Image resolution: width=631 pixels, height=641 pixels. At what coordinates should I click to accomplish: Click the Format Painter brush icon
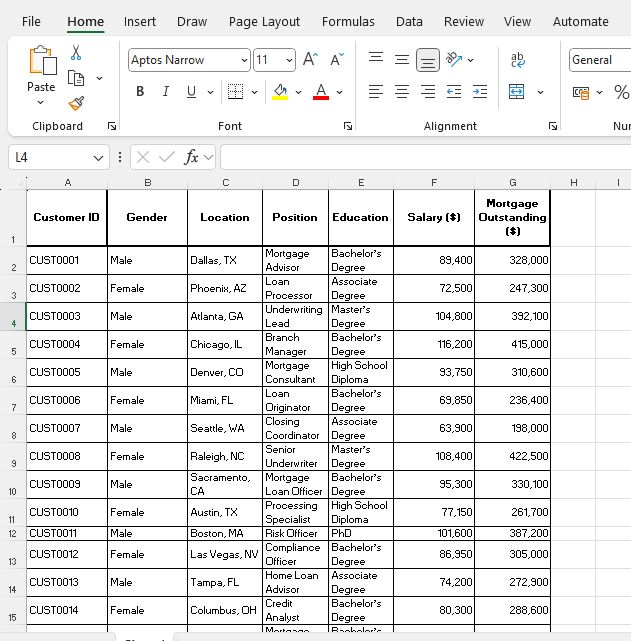click(x=76, y=103)
